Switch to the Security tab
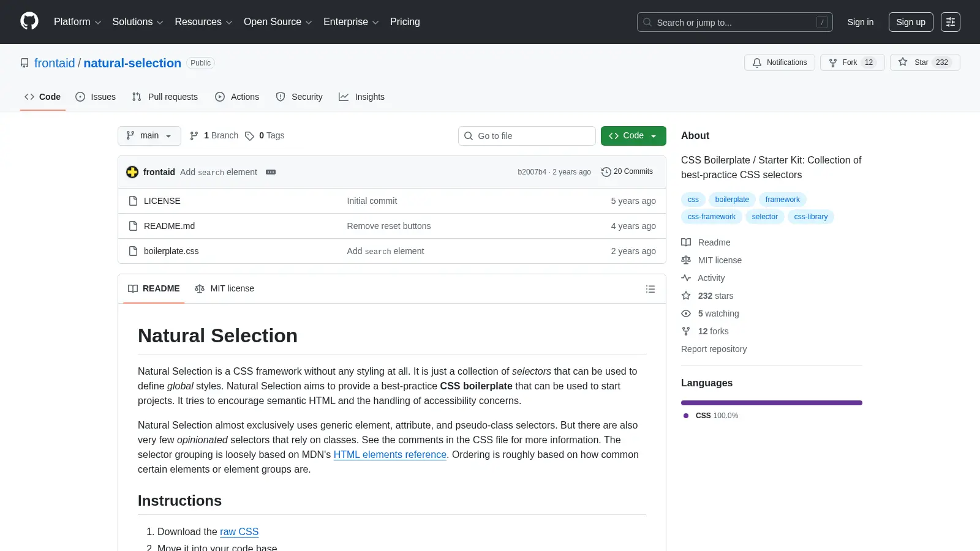This screenshot has height=551, width=980. pyautogui.click(x=299, y=97)
